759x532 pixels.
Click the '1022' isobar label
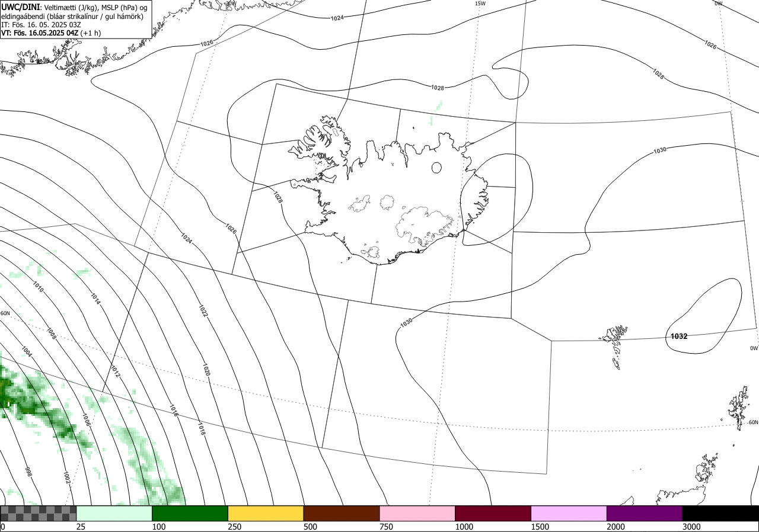tap(203, 311)
